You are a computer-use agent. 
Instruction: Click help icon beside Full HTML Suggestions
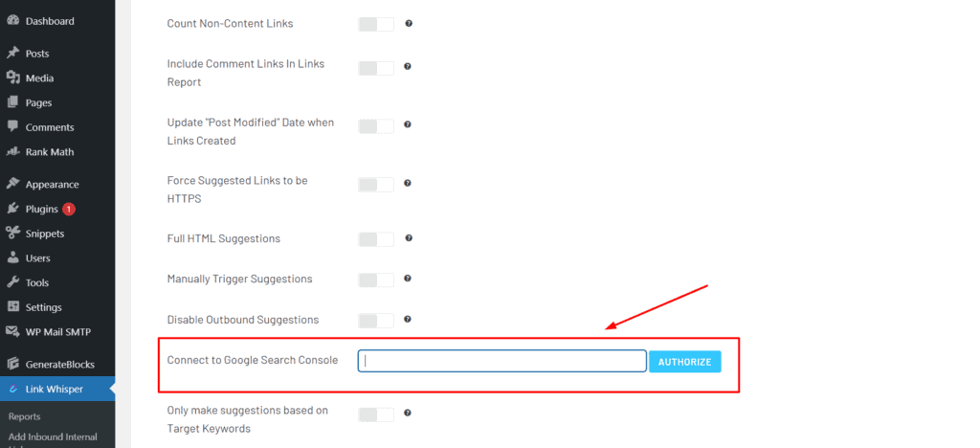click(409, 238)
